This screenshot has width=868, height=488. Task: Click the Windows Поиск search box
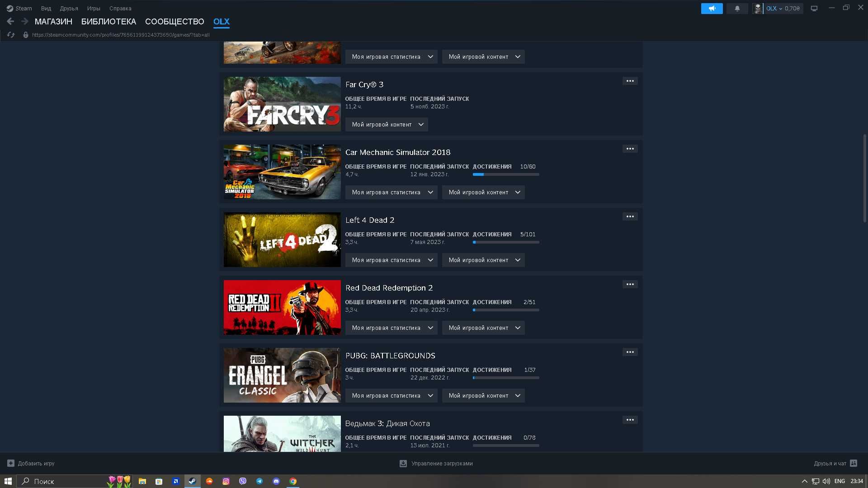(75, 481)
